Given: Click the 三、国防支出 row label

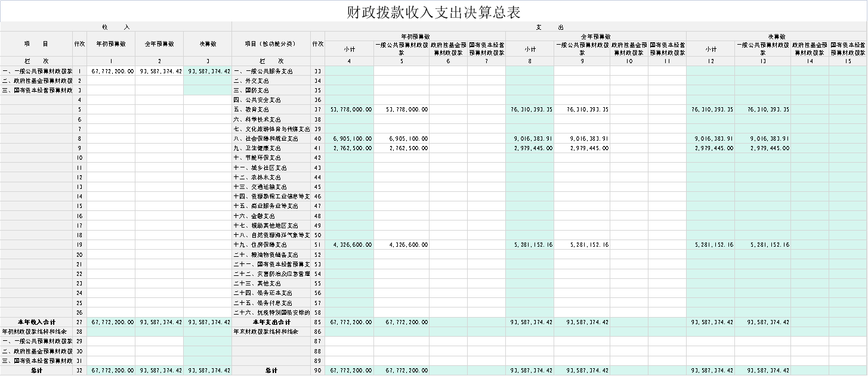Looking at the screenshot, I should tap(271, 90).
